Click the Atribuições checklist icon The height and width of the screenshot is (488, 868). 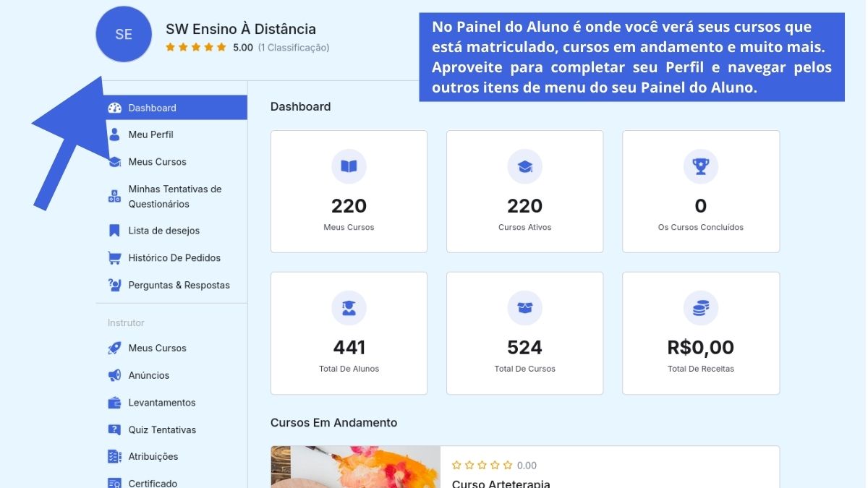114,456
